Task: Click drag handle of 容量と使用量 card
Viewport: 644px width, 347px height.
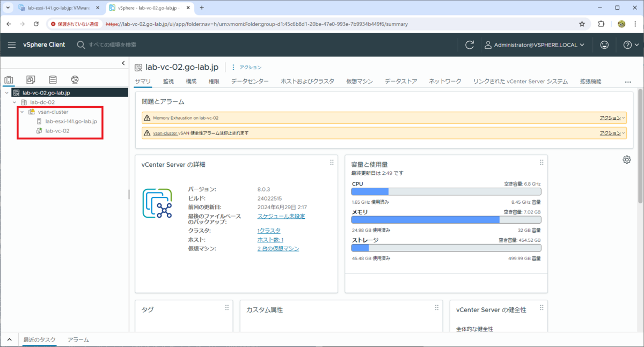Action: [x=541, y=163]
